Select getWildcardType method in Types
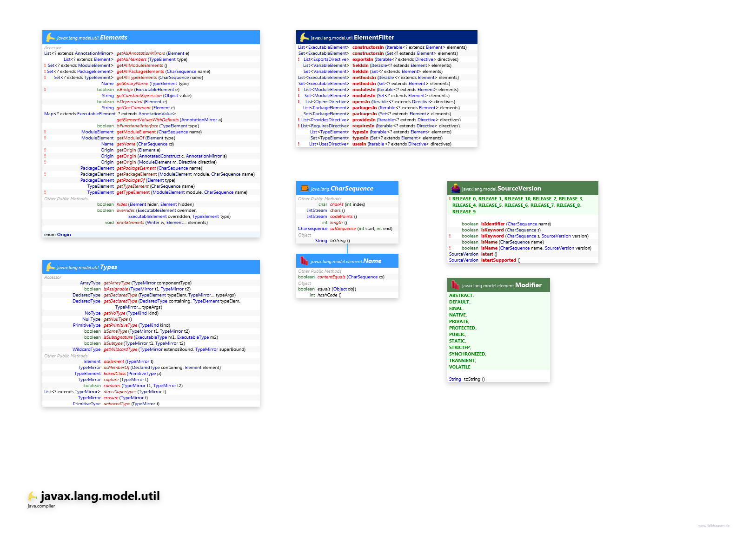756x547 pixels. pos(120,349)
